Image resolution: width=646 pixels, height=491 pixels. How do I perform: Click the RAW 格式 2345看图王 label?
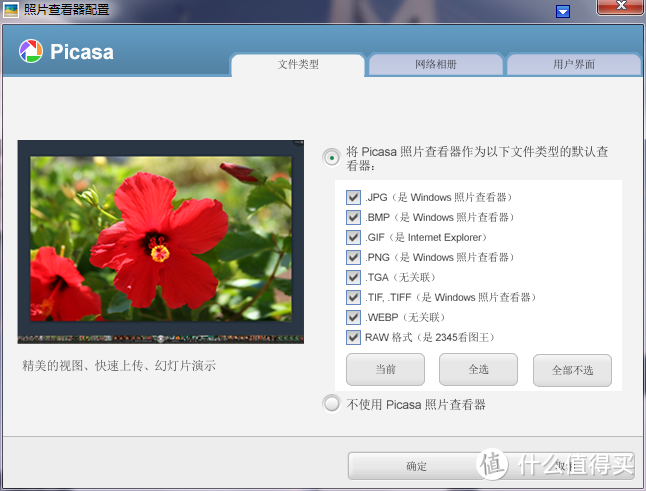click(430, 337)
